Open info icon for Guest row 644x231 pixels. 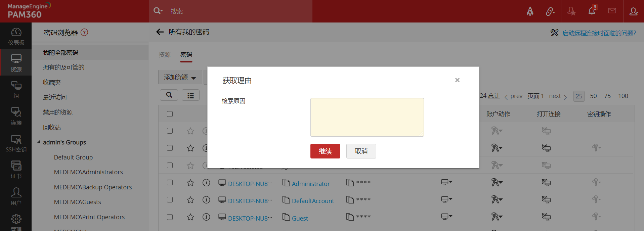click(x=206, y=217)
